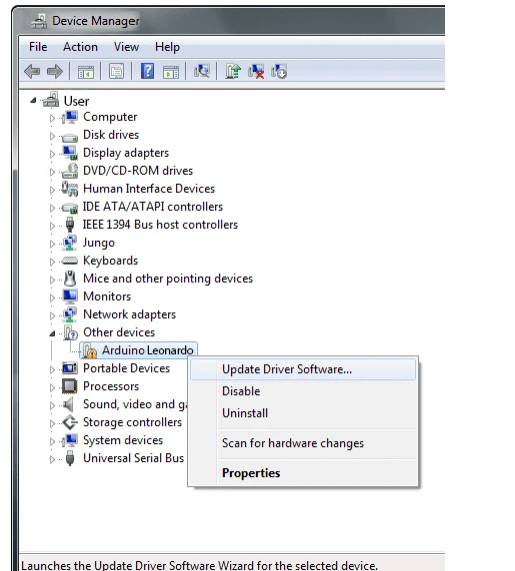This screenshot has width=515, height=571.
Task: Collapse the Other devices node
Action: click(x=52, y=333)
